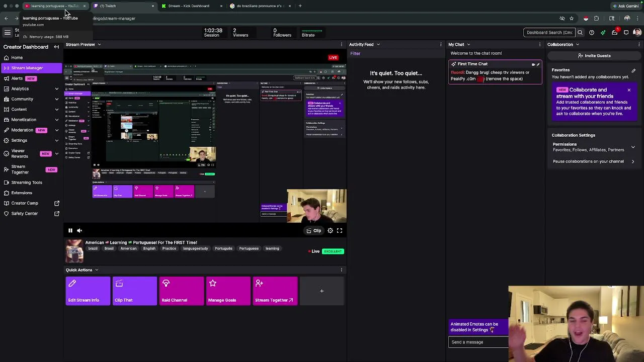Expand the Content sidebar section

coord(56,110)
